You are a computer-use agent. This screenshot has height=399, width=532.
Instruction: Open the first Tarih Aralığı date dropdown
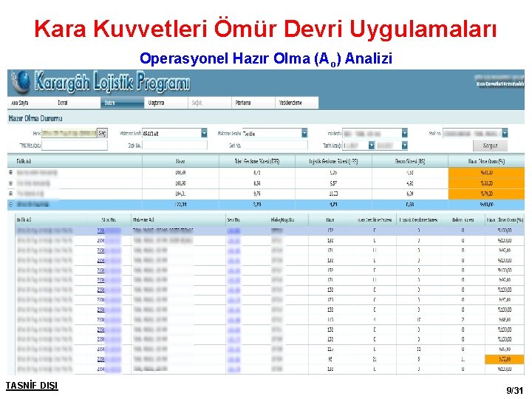click(x=371, y=146)
